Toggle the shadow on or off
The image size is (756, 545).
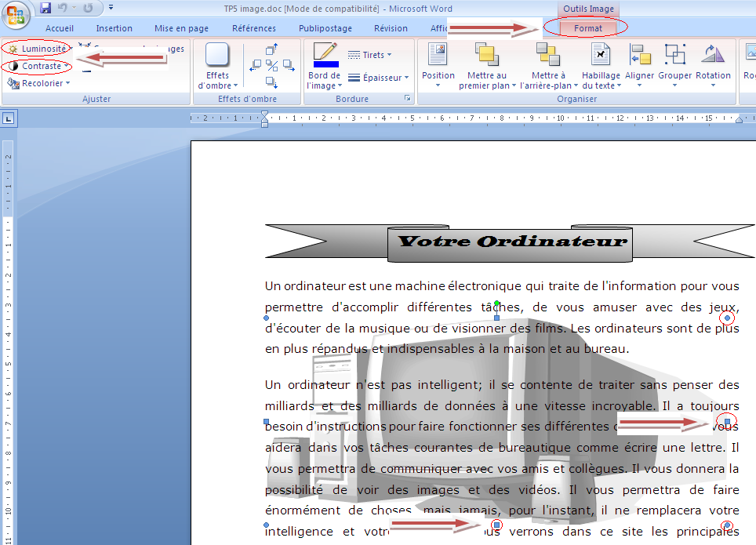click(x=271, y=66)
